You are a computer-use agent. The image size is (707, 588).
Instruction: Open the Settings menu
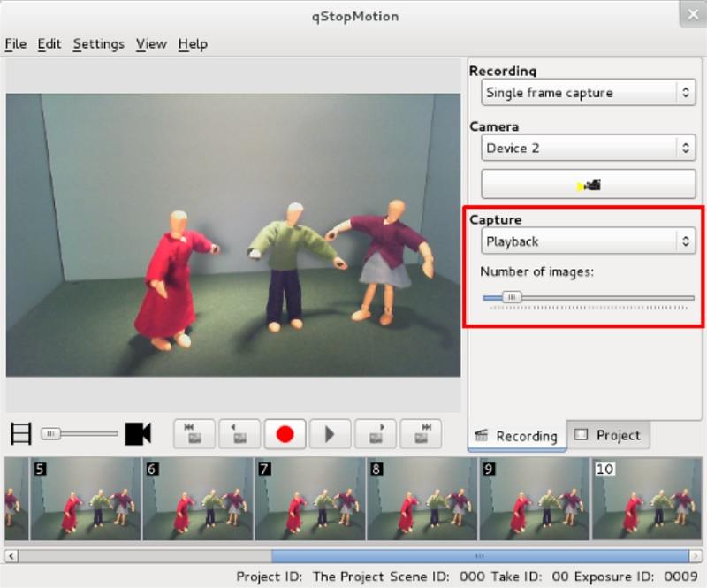coord(98,43)
